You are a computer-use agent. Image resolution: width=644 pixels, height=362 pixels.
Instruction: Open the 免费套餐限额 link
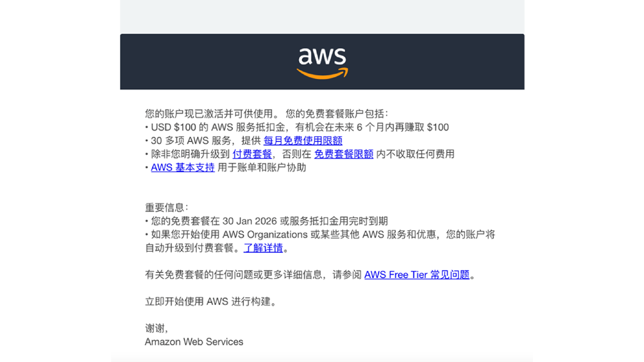tap(343, 154)
